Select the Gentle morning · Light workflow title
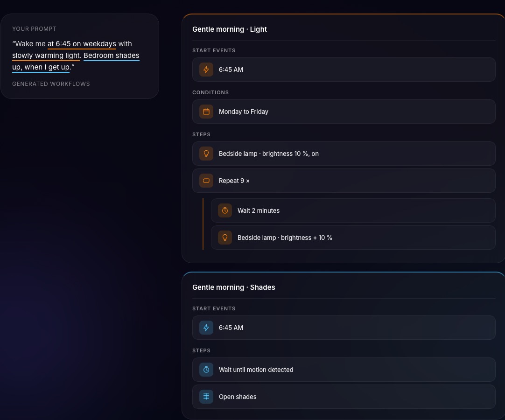 [x=229, y=29]
